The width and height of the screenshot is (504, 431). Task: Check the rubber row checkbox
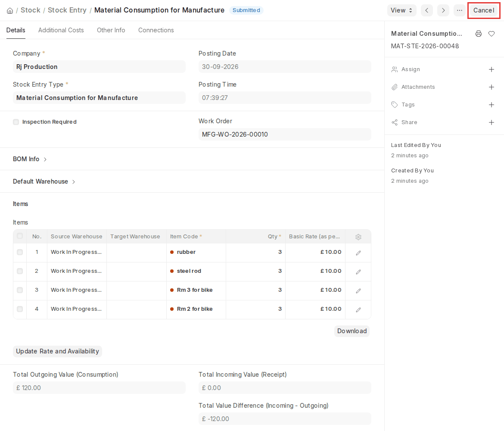click(20, 252)
